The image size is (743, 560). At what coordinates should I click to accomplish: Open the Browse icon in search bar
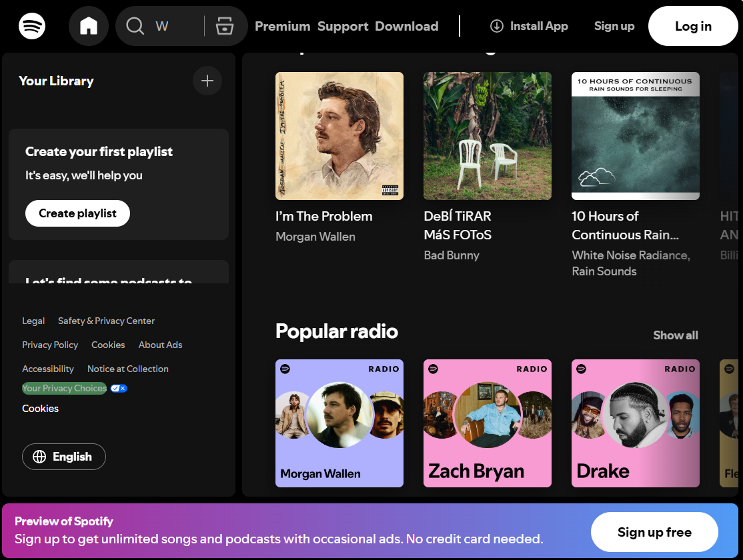tap(225, 26)
